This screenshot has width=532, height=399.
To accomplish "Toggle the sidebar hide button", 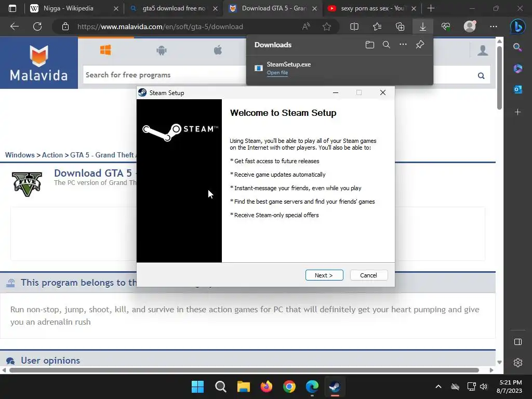I will coord(518,342).
